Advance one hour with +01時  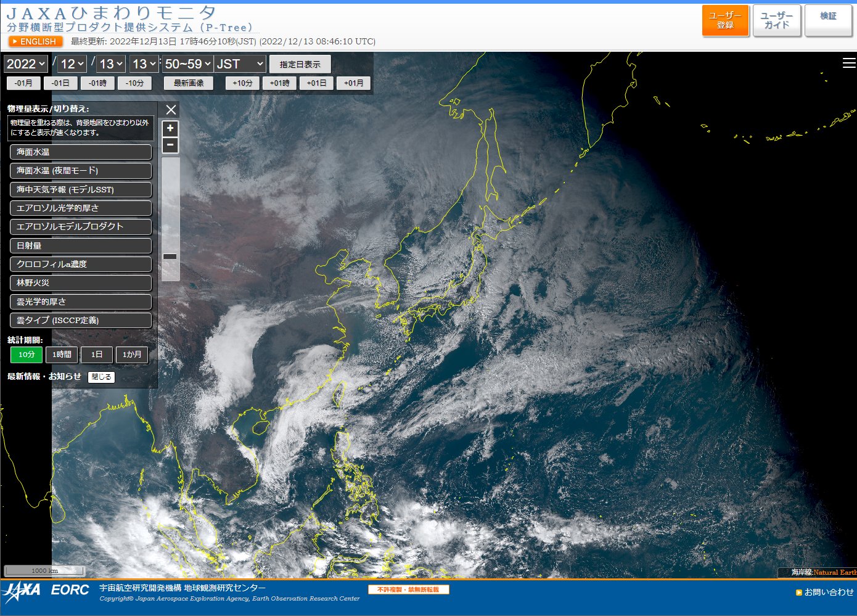pos(279,83)
